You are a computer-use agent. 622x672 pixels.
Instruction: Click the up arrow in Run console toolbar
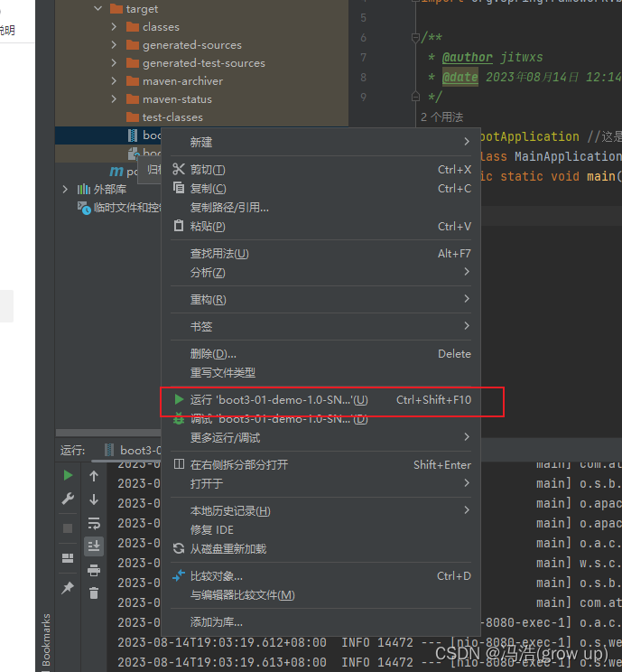click(94, 476)
